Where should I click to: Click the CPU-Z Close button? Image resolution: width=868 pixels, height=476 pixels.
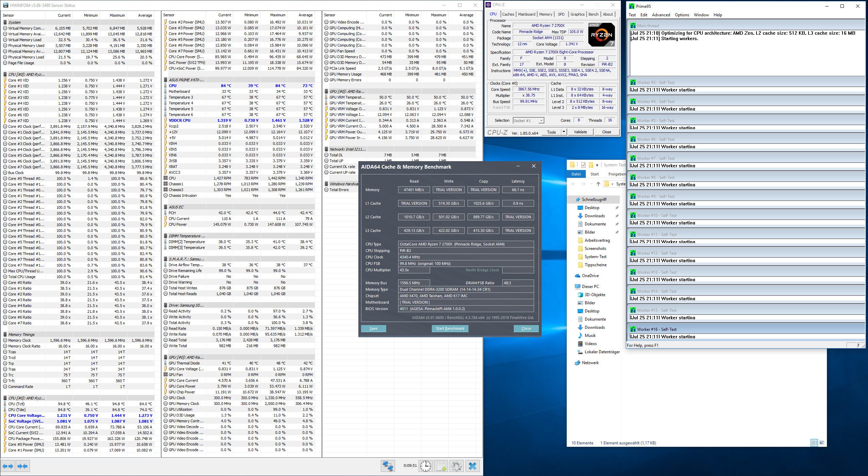(x=606, y=132)
